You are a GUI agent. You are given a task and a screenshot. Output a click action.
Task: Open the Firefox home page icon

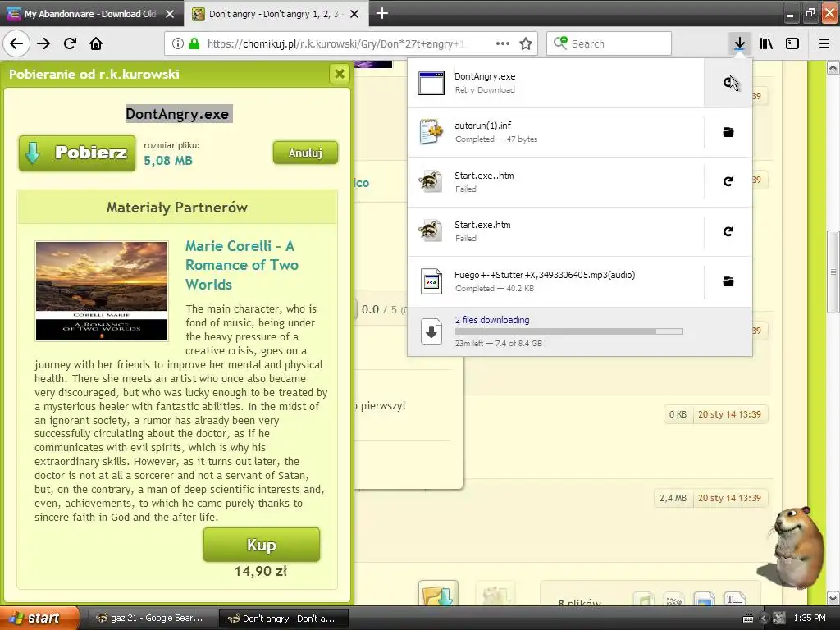click(96, 43)
